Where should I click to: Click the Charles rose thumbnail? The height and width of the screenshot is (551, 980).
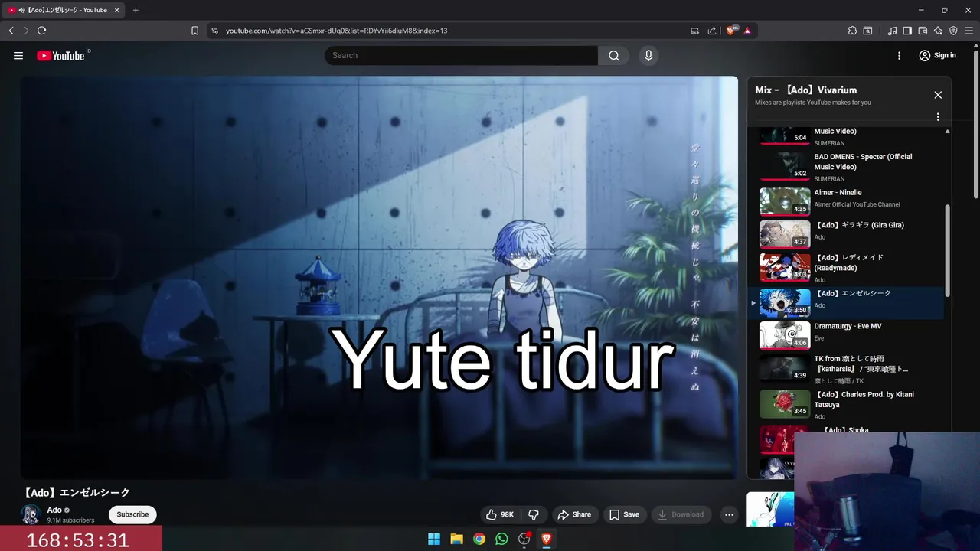point(785,404)
